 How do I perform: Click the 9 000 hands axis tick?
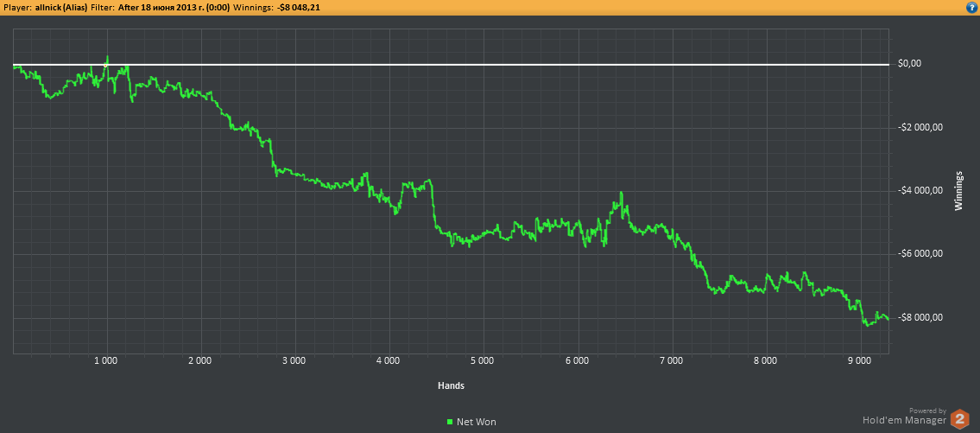tap(859, 360)
